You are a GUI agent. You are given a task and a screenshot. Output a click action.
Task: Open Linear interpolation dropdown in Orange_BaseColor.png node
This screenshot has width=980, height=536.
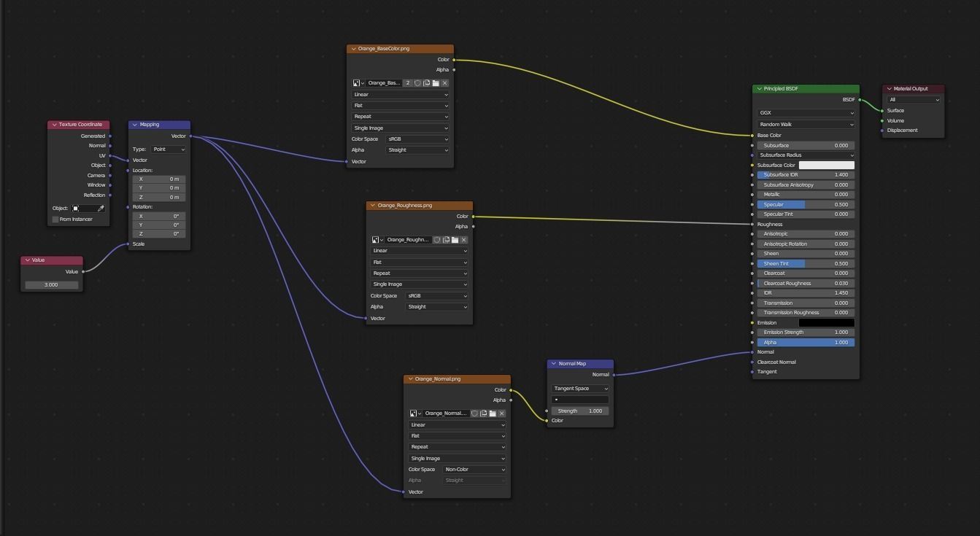point(401,95)
